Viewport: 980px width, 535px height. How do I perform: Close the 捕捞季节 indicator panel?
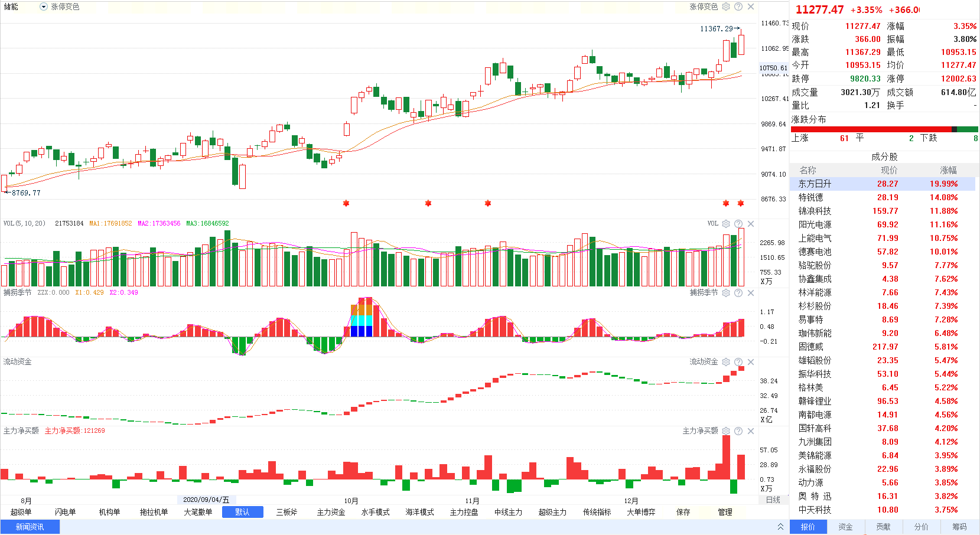751,293
